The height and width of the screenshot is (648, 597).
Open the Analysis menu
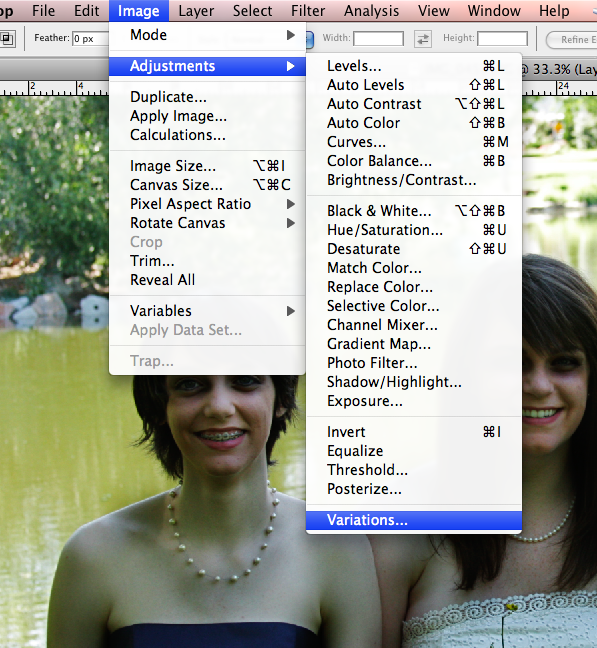(x=371, y=11)
